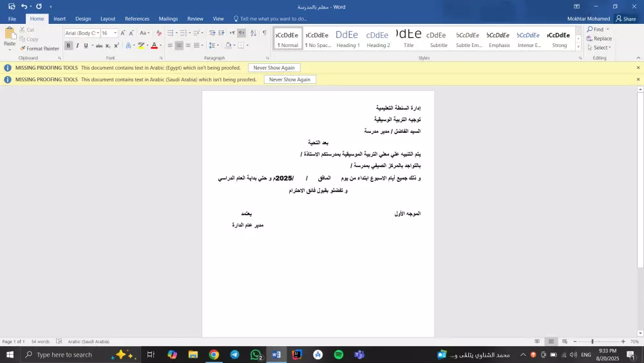Increase paragraph indent
This screenshot has height=363, width=644.
[221, 33]
